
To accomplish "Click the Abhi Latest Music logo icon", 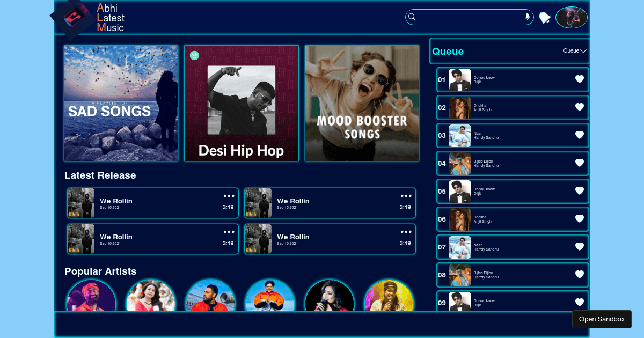I will [x=73, y=18].
